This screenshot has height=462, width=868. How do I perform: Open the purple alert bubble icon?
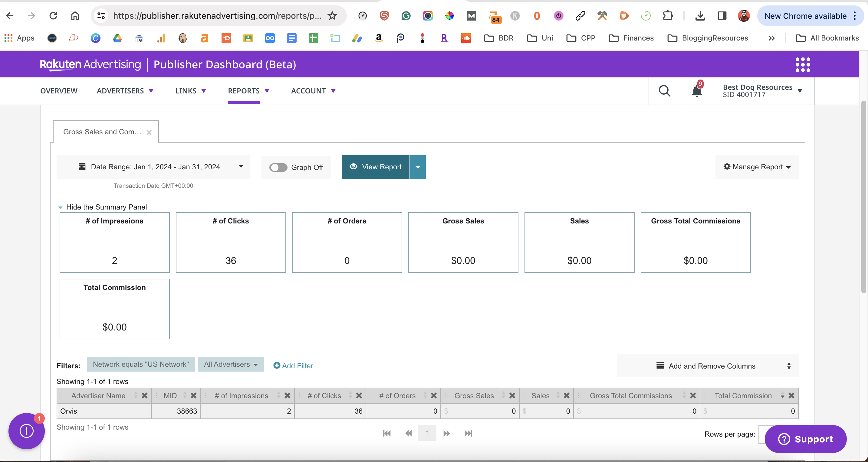[27, 431]
